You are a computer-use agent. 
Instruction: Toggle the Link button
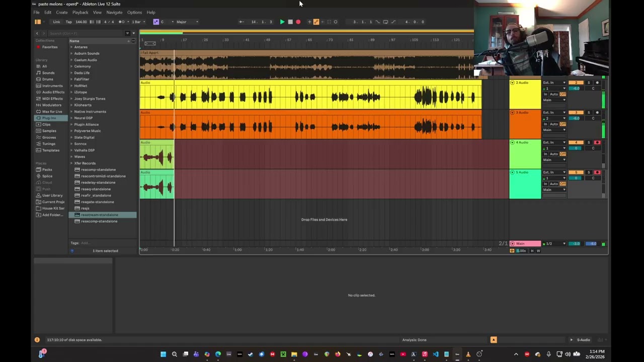click(x=56, y=22)
